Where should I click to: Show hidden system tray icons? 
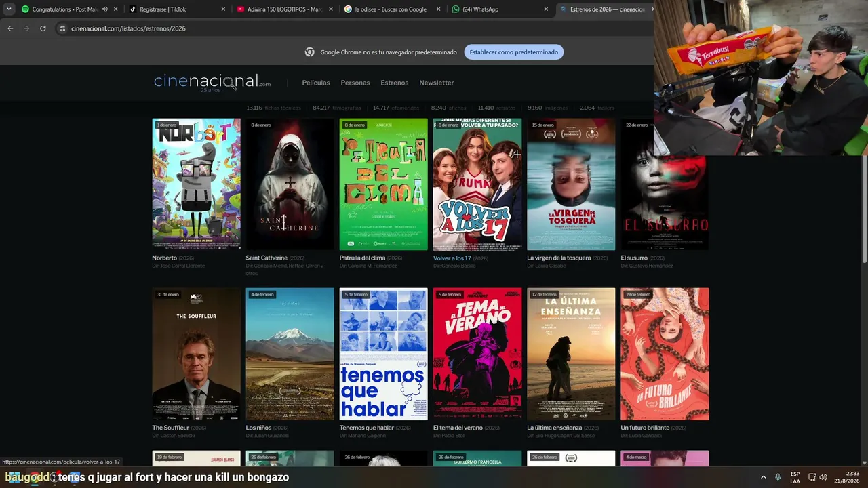(763, 477)
